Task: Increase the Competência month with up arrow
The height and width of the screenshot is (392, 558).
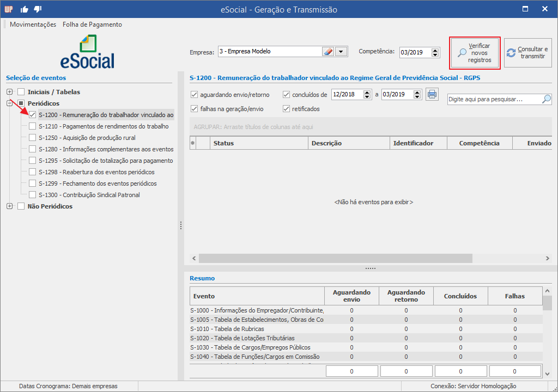Action: (435, 50)
